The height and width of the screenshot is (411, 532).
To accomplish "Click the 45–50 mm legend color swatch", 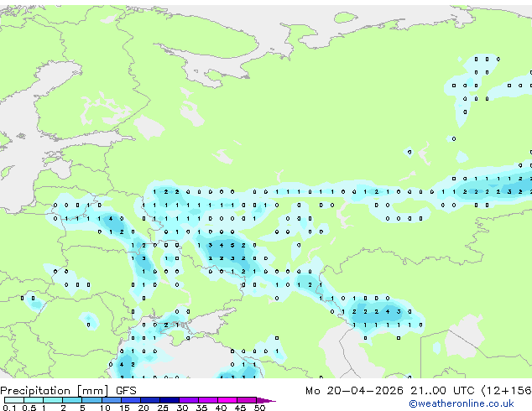I will (x=247, y=400).
